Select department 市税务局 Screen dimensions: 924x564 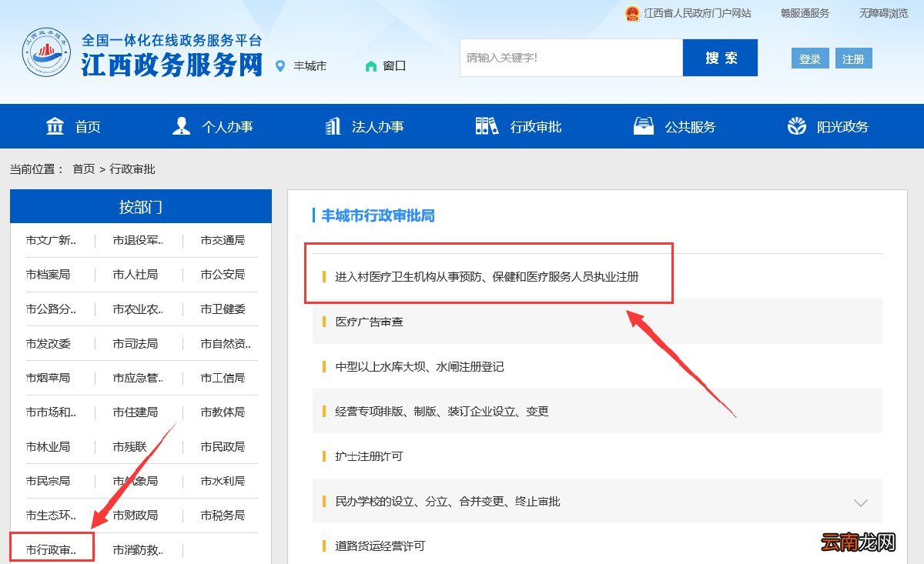[223, 516]
